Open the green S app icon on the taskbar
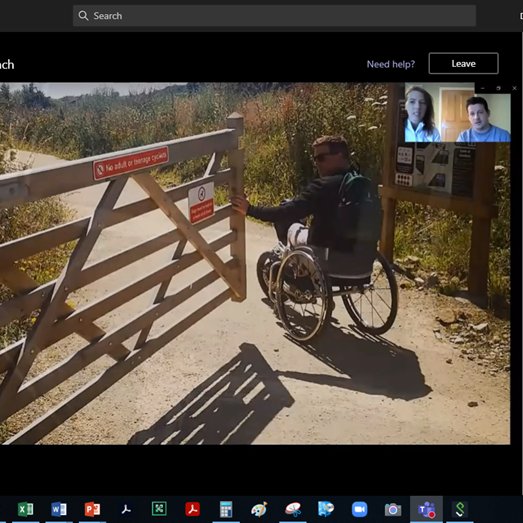This screenshot has width=523, height=523. pyautogui.click(x=460, y=509)
